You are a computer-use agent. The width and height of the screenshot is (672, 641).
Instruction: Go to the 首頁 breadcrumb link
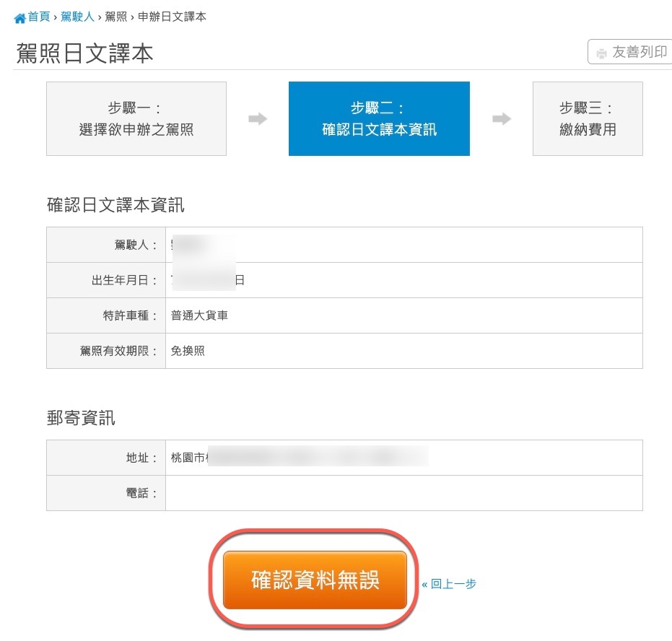[39, 17]
